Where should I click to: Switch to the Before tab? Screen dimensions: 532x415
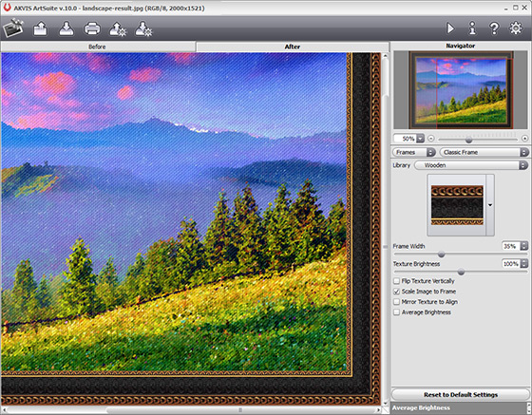[97, 47]
